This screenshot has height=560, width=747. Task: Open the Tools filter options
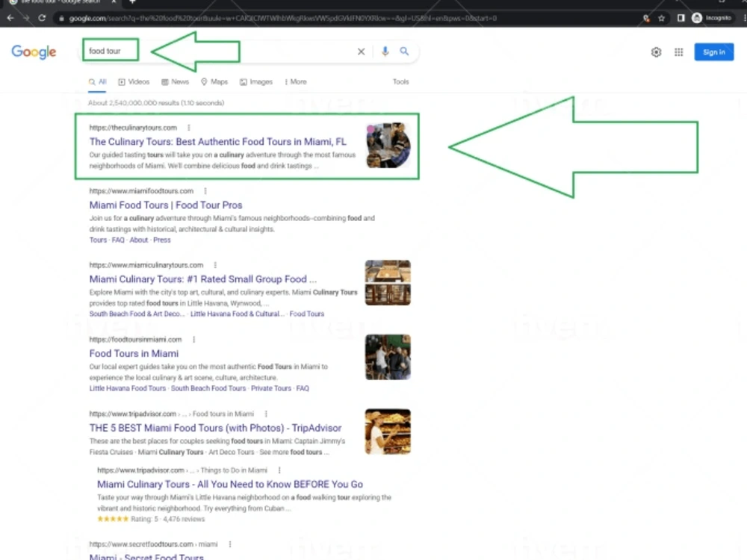tap(400, 82)
